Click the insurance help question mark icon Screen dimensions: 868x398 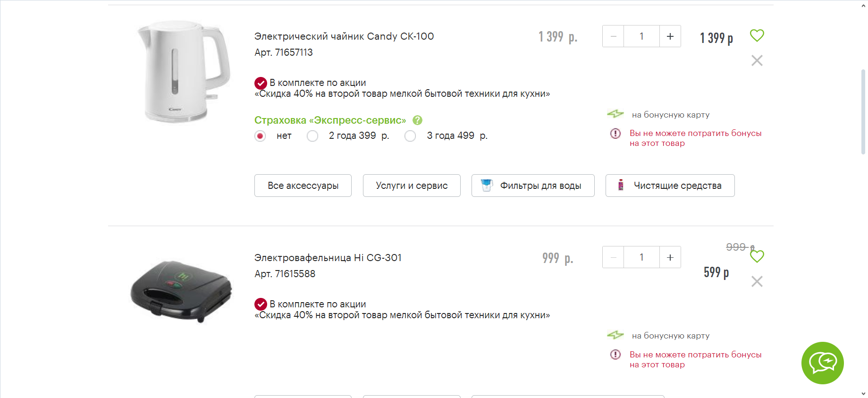(x=417, y=120)
